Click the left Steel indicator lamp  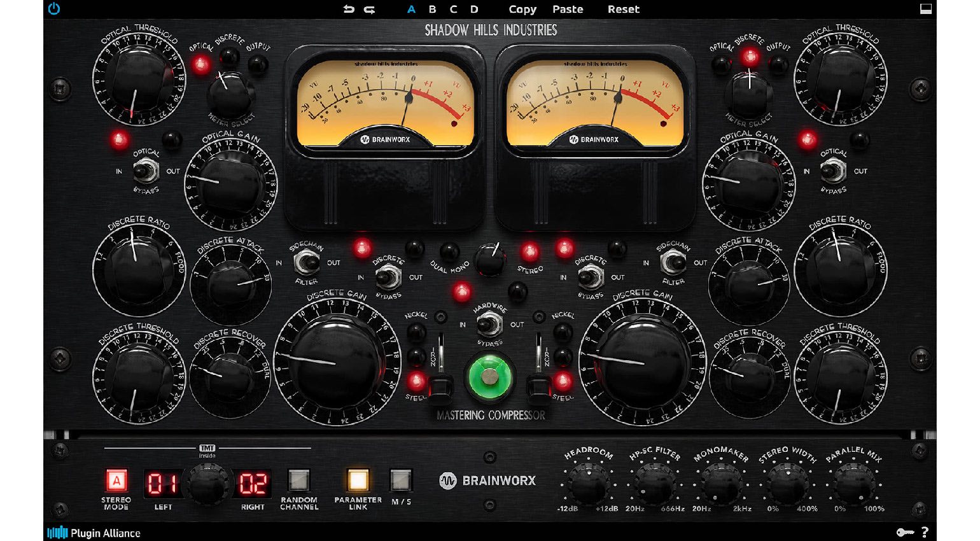click(416, 381)
